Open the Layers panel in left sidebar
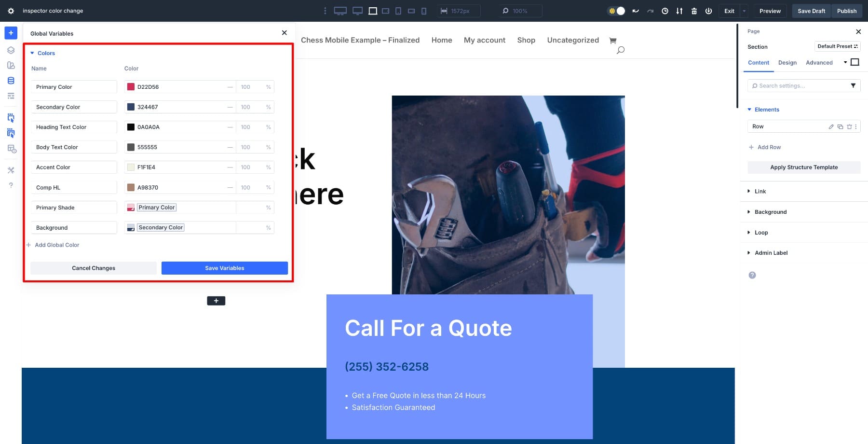Screen dimensions: 868x444 tap(11, 50)
